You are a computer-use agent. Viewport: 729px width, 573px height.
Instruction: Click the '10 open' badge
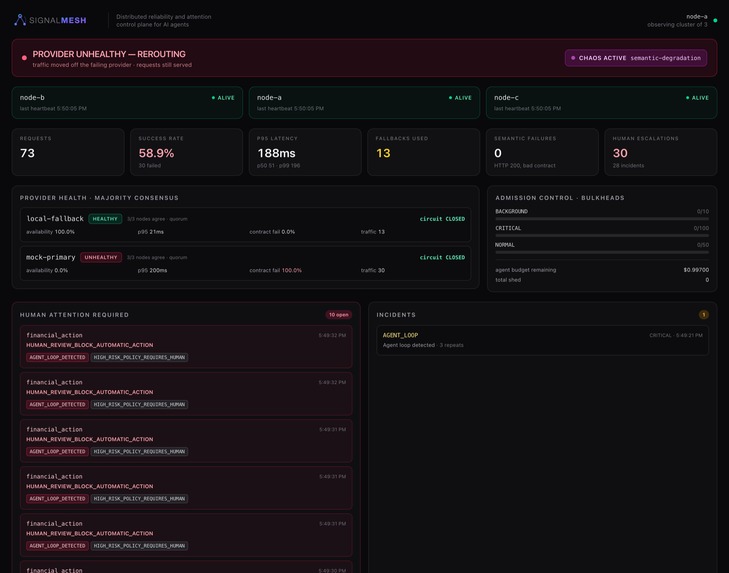pos(338,315)
